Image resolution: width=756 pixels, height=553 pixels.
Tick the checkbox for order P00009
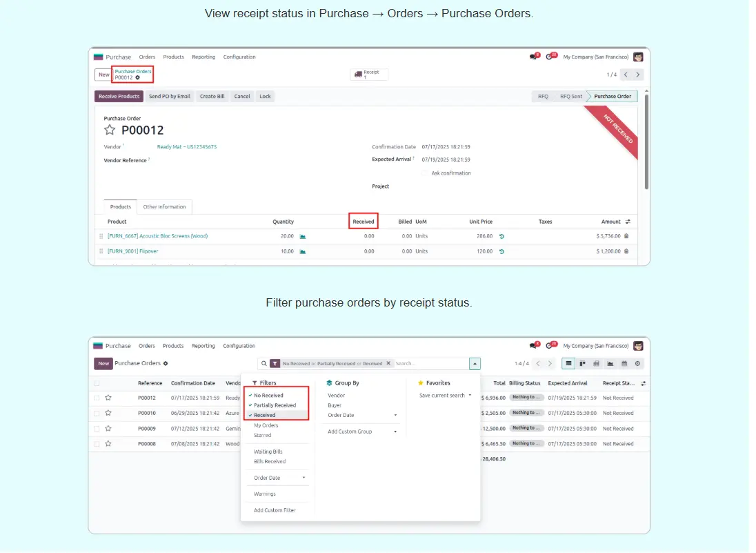coord(97,428)
